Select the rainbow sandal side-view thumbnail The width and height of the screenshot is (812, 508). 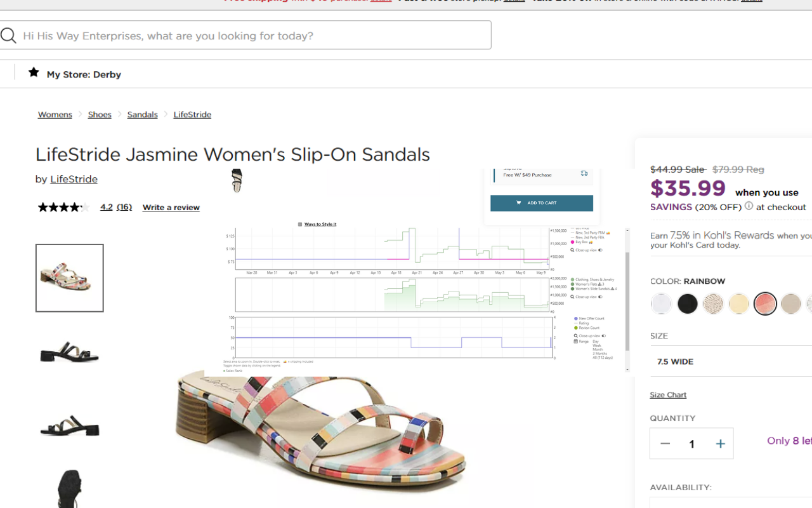coord(70,278)
